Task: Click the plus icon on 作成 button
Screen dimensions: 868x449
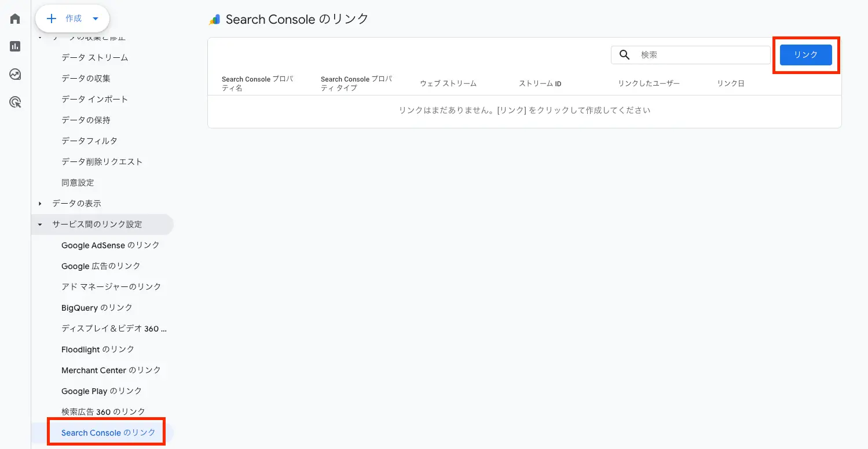Action: (x=52, y=19)
